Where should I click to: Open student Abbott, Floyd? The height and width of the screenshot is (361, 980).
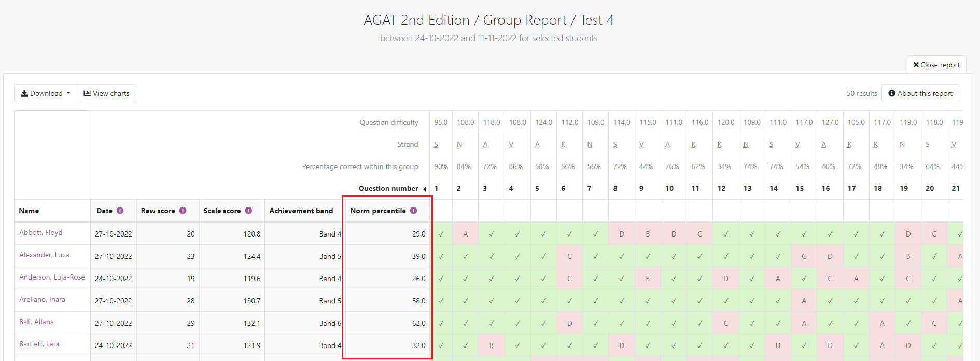pyautogui.click(x=41, y=233)
